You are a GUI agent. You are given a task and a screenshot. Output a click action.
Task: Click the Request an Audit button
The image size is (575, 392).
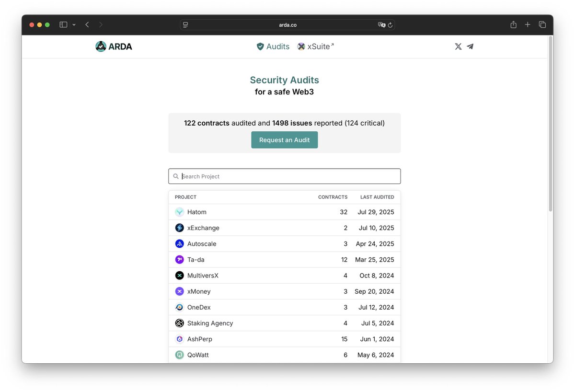click(285, 140)
